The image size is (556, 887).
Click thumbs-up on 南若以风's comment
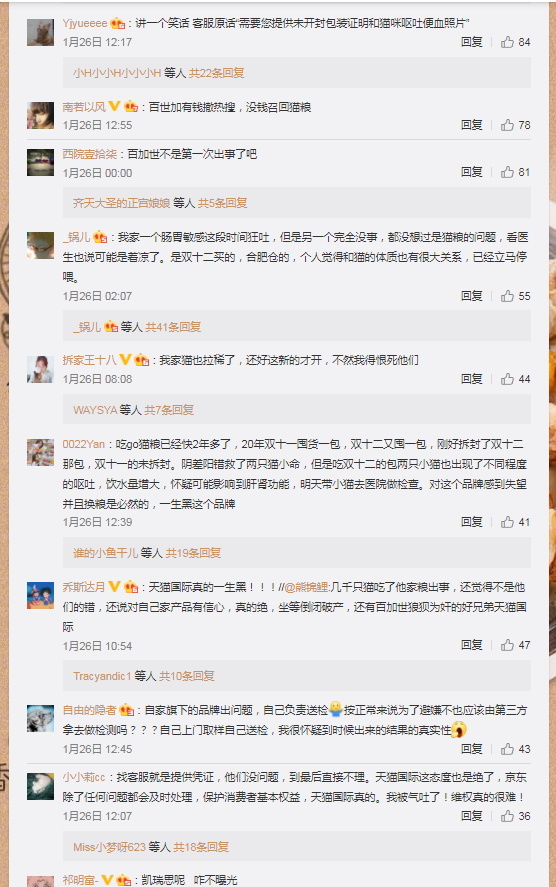pyautogui.click(x=507, y=125)
